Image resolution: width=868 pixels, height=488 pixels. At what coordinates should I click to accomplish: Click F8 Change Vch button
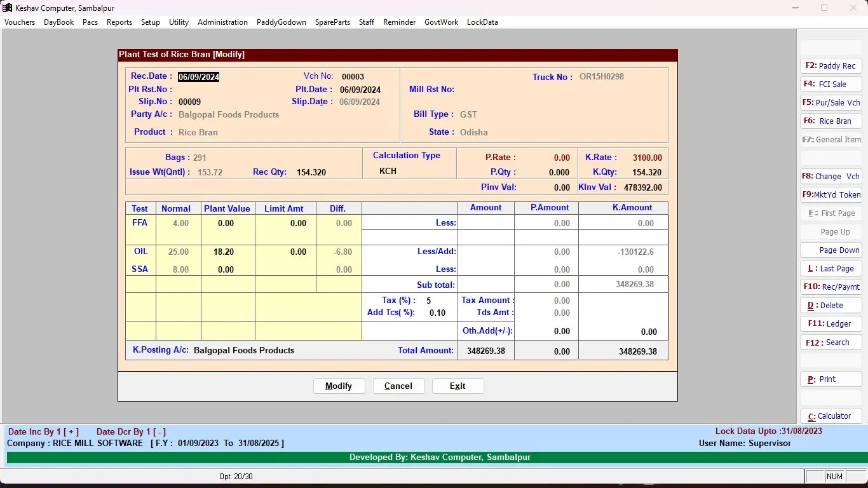(831, 177)
